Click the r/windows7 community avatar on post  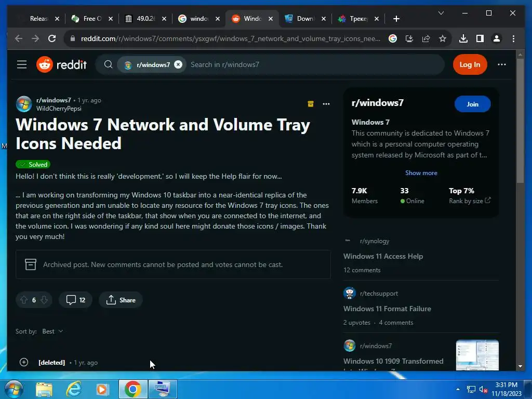pos(24,104)
